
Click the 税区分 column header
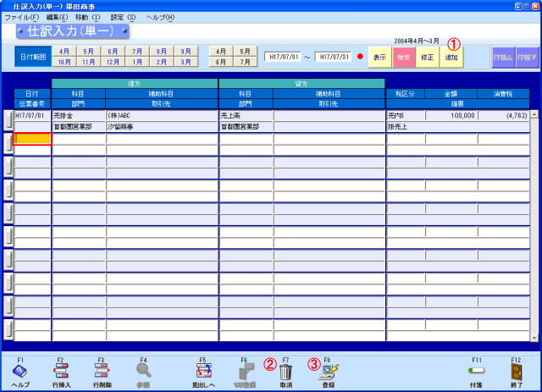405,94
